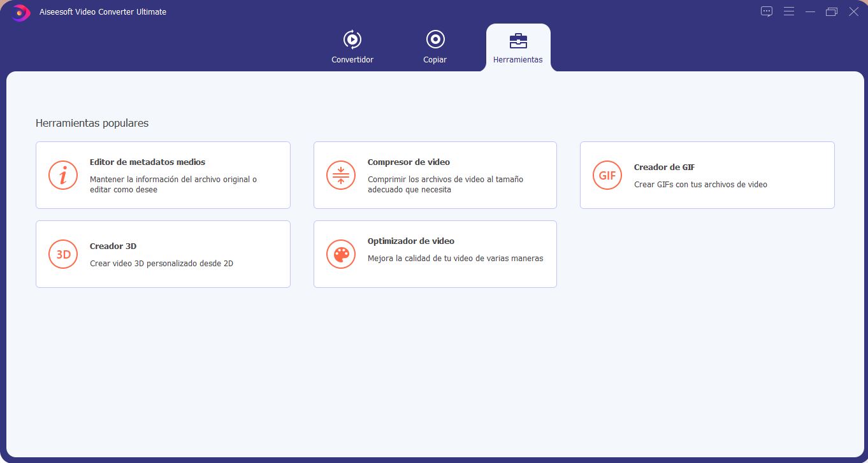Click the Herramientas toolbox icon

pyautogui.click(x=517, y=41)
